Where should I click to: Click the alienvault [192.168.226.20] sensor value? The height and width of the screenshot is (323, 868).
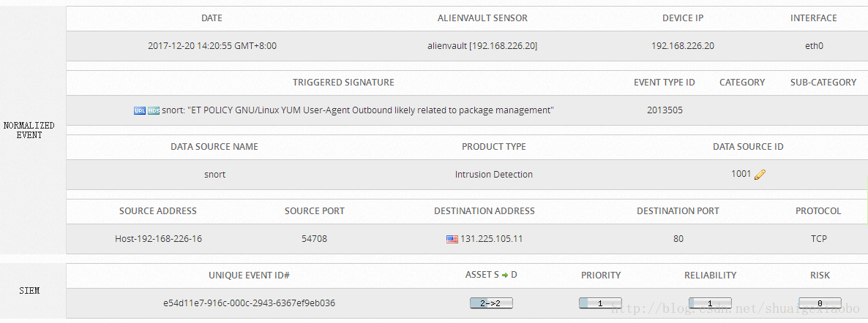click(x=482, y=46)
